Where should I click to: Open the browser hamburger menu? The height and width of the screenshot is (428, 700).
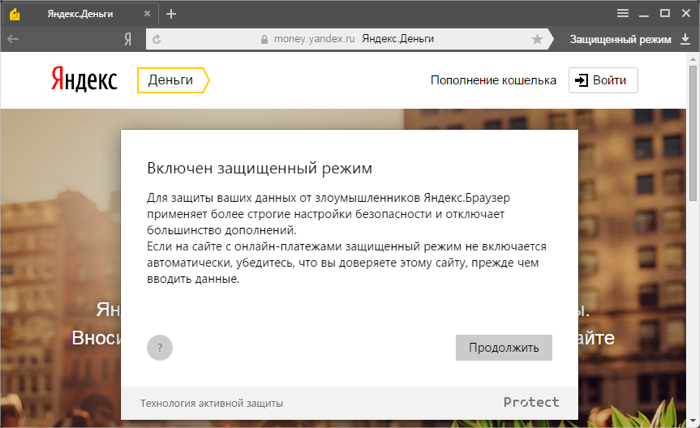pyautogui.click(x=623, y=13)
